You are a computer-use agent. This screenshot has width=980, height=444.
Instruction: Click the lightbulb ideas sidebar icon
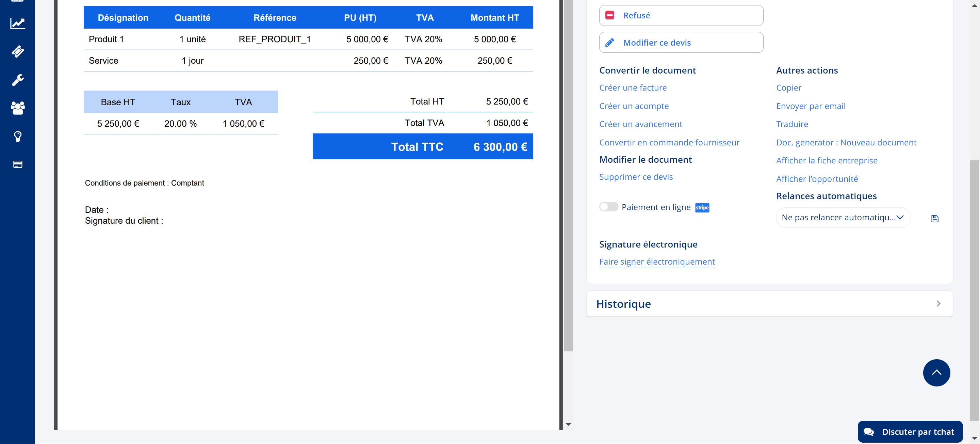[17, 136]
